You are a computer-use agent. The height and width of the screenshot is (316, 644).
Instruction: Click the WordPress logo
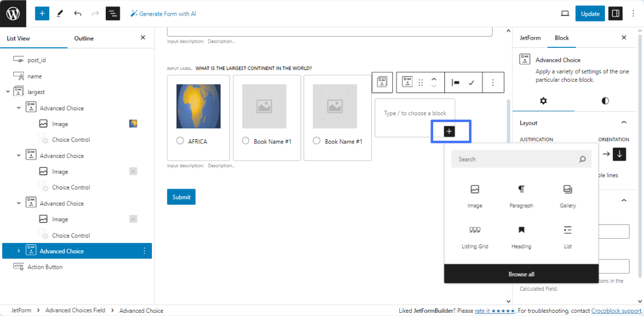[13, 13]
